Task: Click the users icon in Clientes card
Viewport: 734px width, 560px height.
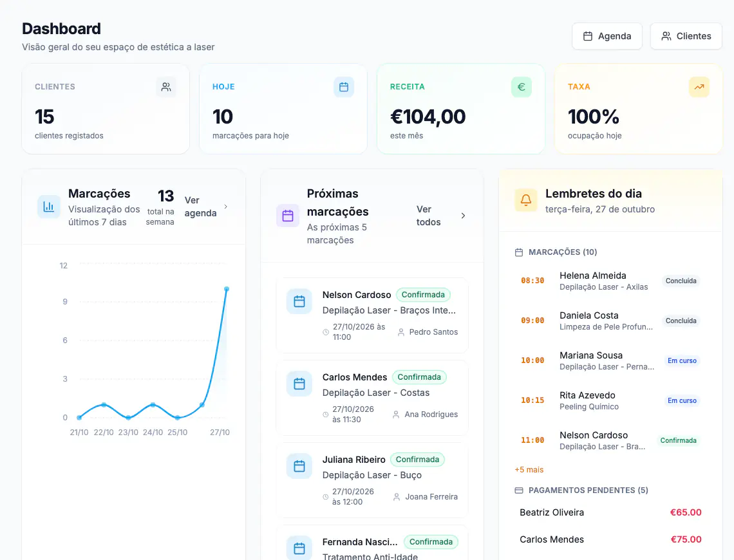Action: [x=166, y=87]
